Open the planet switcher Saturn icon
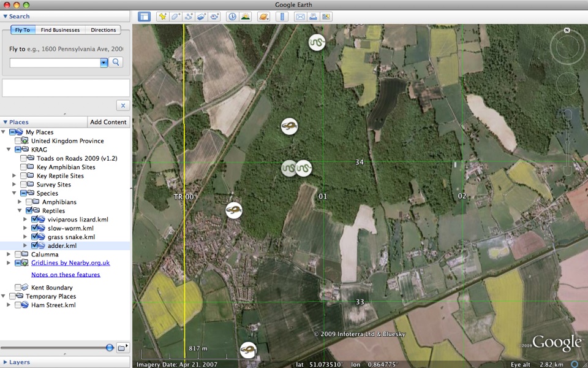 tap(263, 17)
